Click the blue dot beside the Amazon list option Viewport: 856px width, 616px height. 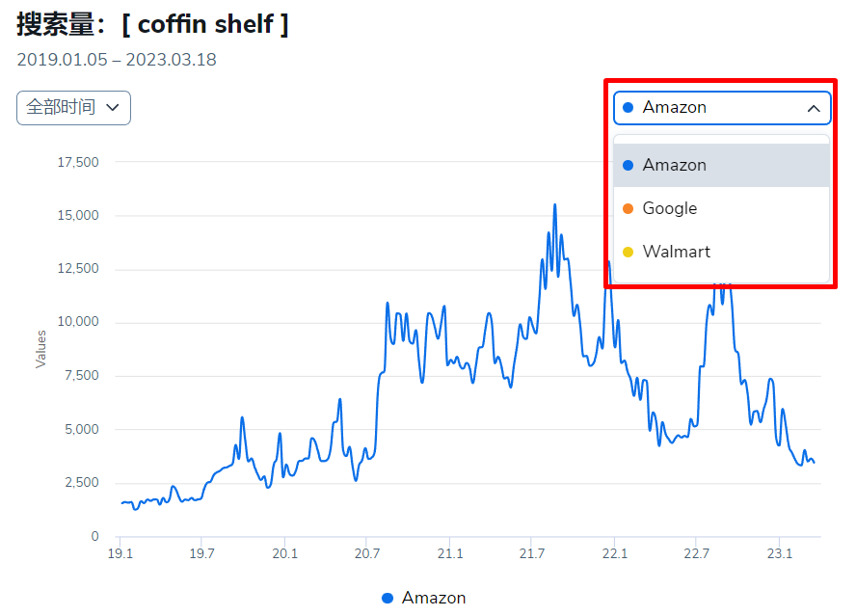pyautogui.click(x=629, y=165)
